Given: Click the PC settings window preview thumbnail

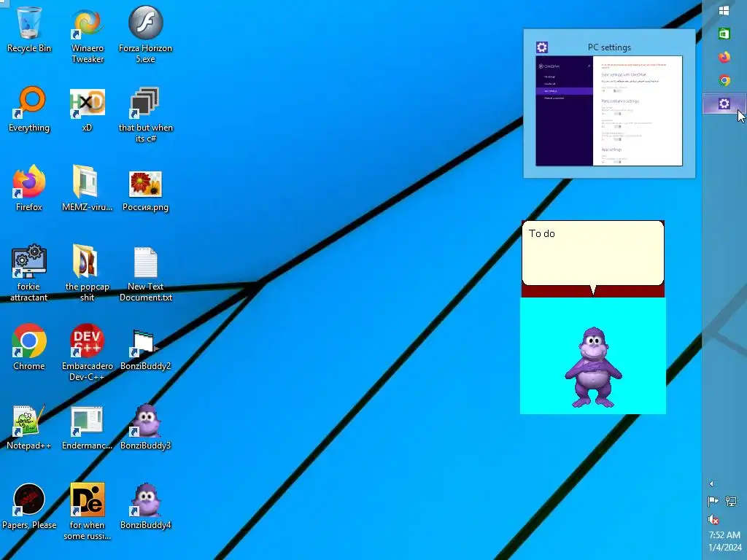Looking at the screenshot, I should (x=609, y=111).
